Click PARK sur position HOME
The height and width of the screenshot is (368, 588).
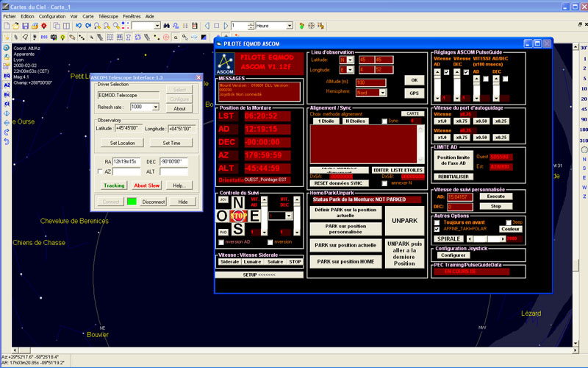tap(345, 262)
